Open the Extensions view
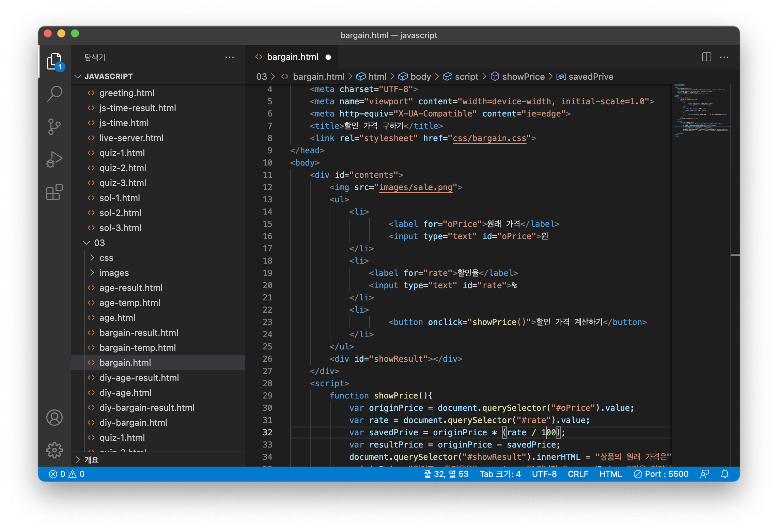778x532 pixels. pos(55,192)
